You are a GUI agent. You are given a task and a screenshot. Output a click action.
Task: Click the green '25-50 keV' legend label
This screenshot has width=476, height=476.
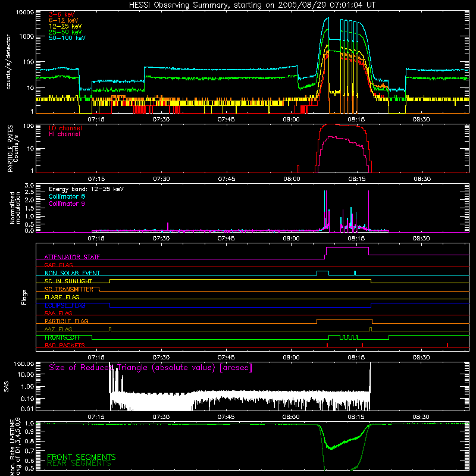[x=65, y=32]
